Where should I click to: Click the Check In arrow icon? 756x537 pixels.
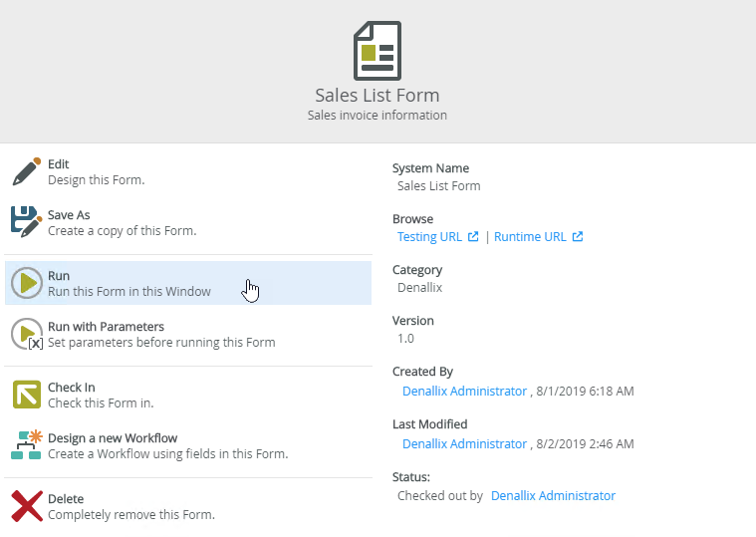[x=26, y=395]
